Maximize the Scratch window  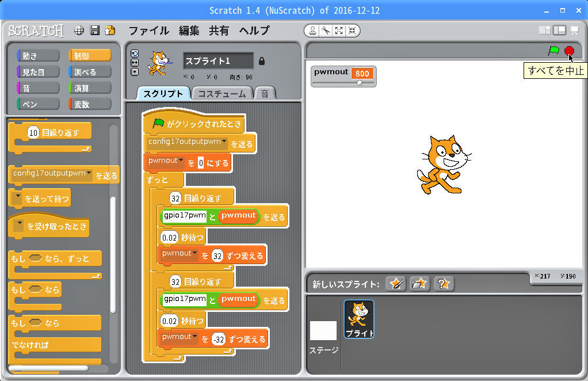563,10
